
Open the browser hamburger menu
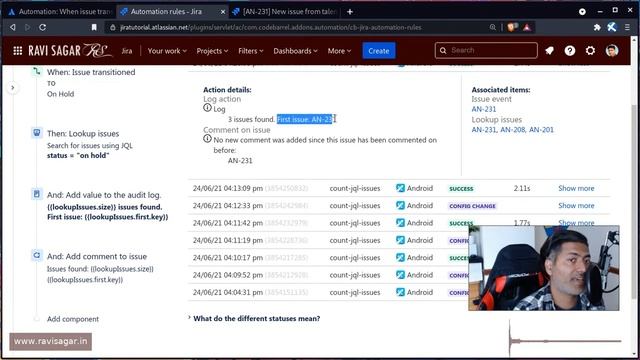[627, 27]
